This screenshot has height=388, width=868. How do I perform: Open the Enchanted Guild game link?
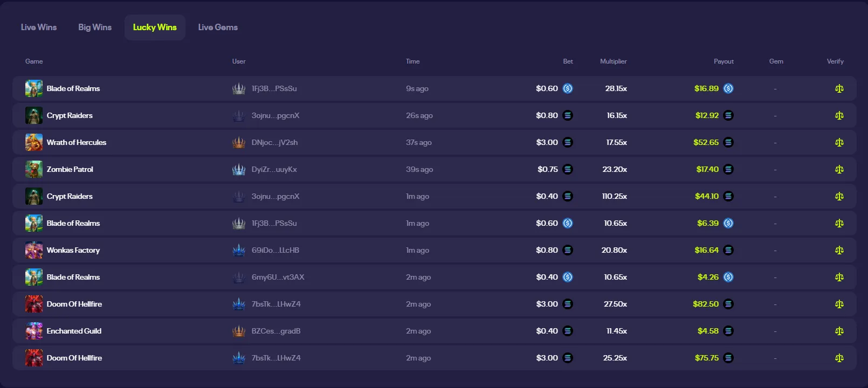[74, 331]
